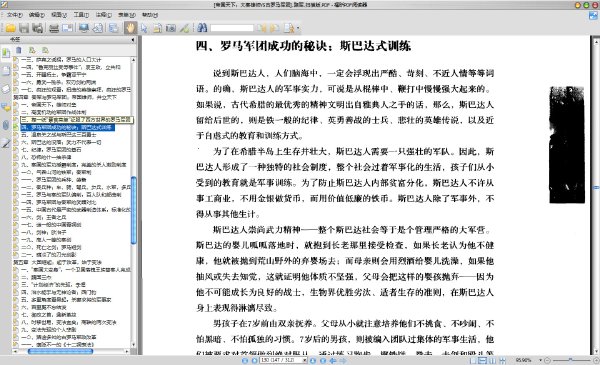Choose the Snapshot camera tool
The height and width of the screenshot is (365, 600).
coord(171,28)
